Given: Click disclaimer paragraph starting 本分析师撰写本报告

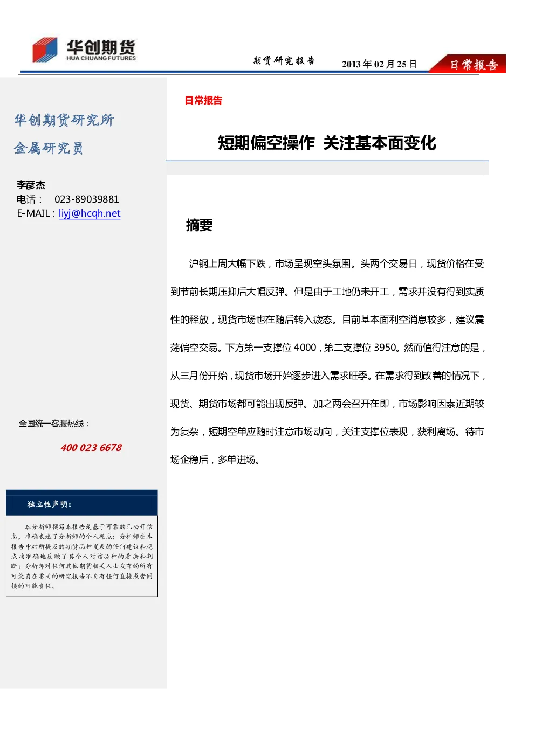Looking at the screenshot, I should tap(82, 556).
